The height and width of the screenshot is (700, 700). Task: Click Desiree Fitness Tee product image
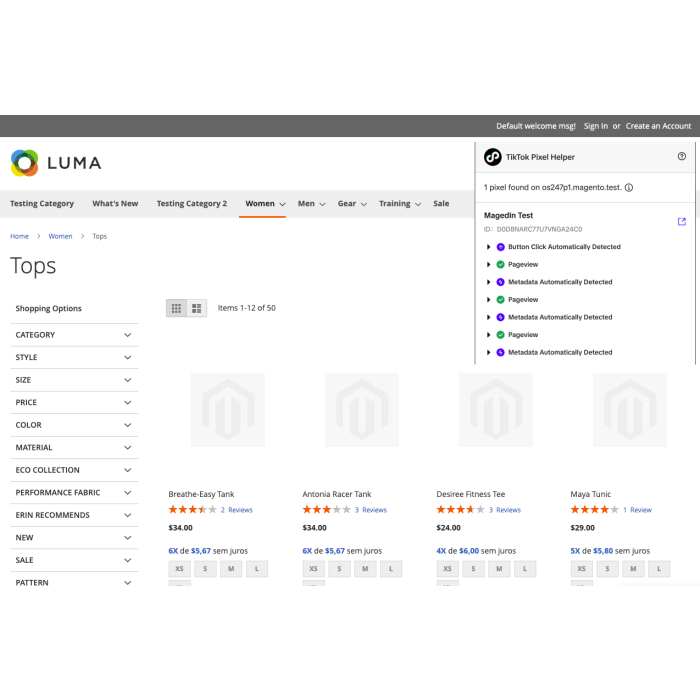pos(496,410)
